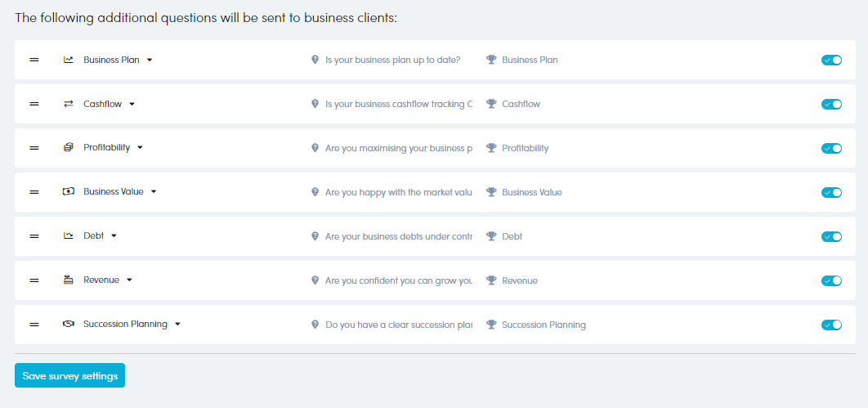This screenshot has width=868, height=408.
Task: Click the Cashflow exchange arrows icon
Action: click(69, 104)
